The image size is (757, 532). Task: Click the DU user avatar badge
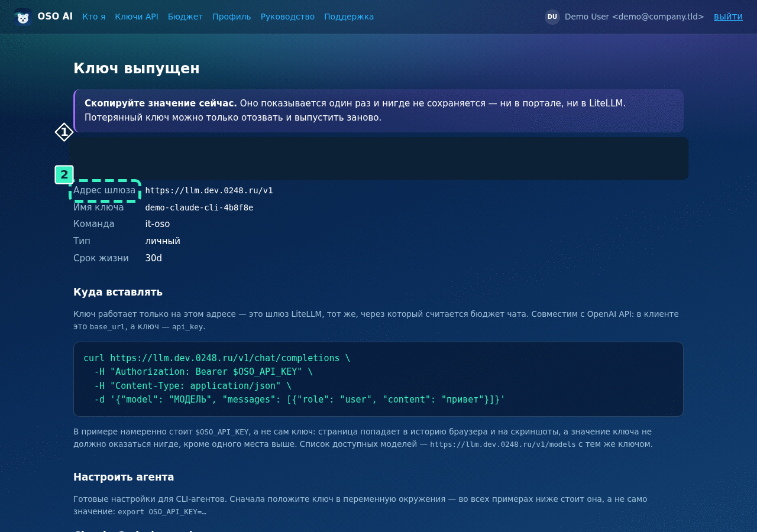[x=552, y=17]
